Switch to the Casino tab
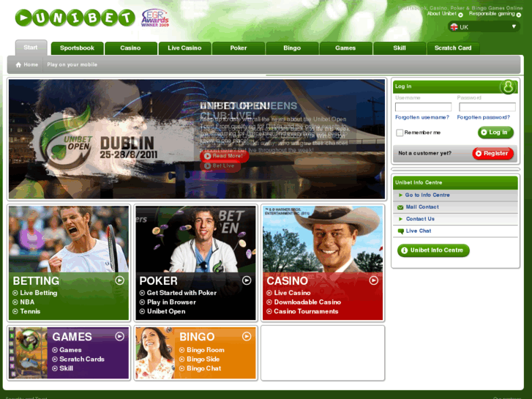This screenshot has height=399, width=532. 131,48
